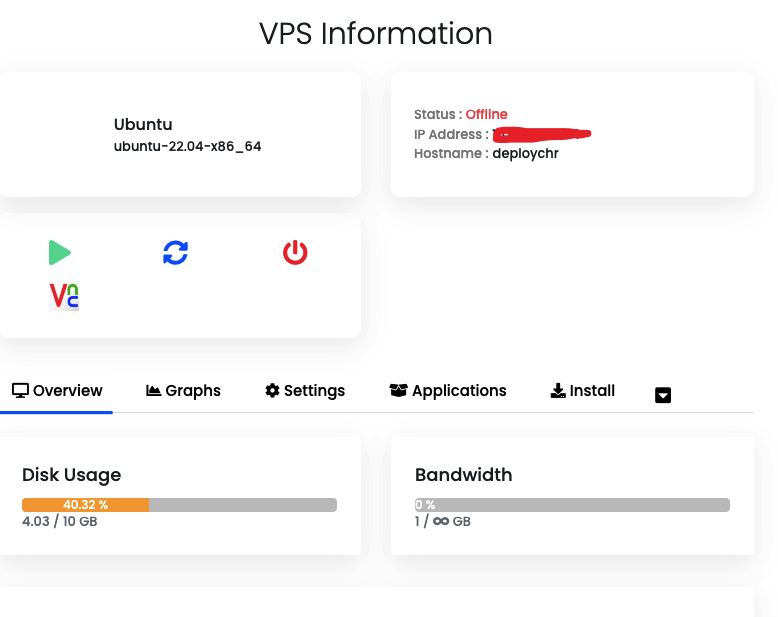The image size is (778, 617).
Task: Click the monitor icon beside Overview
Action: [x=20, y=391]
